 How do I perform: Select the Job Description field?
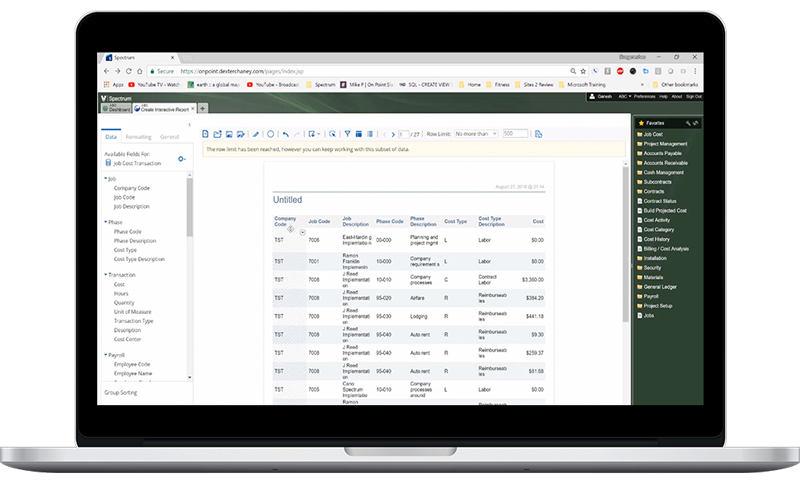[x=132, y=207]
